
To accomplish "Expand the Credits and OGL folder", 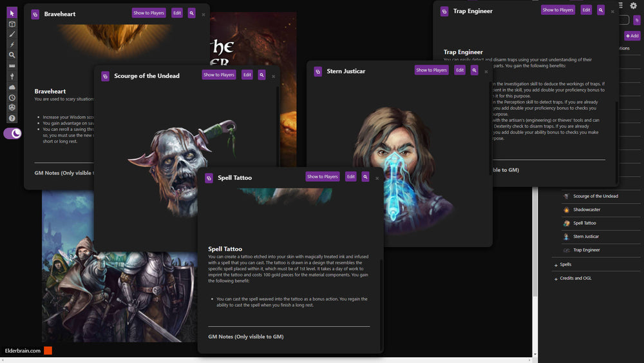I will pos(574,278).
